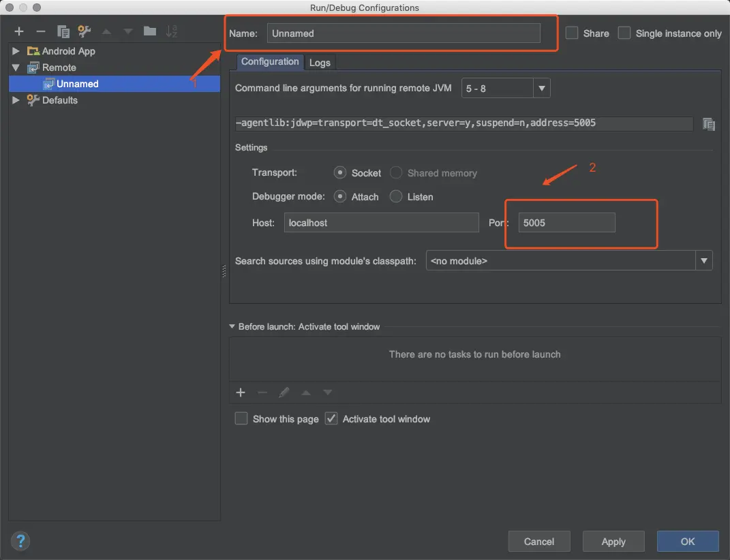Click the Settings section label

tap(251, 148)
